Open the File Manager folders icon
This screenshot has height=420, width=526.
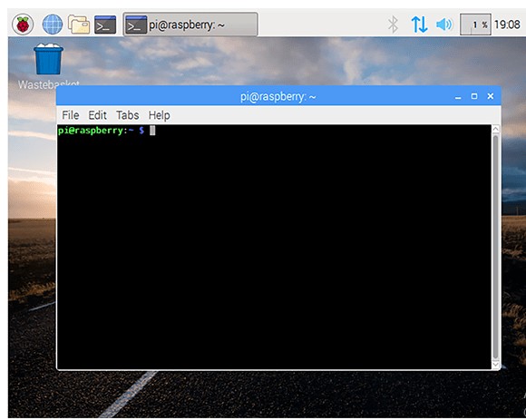point(79,24)
